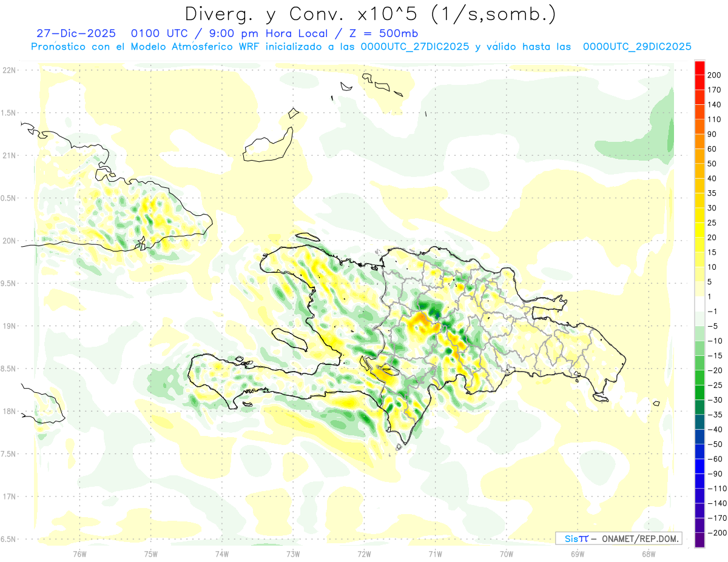This screenshot has height=562, width=728.
Task: Click the colorbar swatch between 60 and 90
Action: tap(699, 141)
